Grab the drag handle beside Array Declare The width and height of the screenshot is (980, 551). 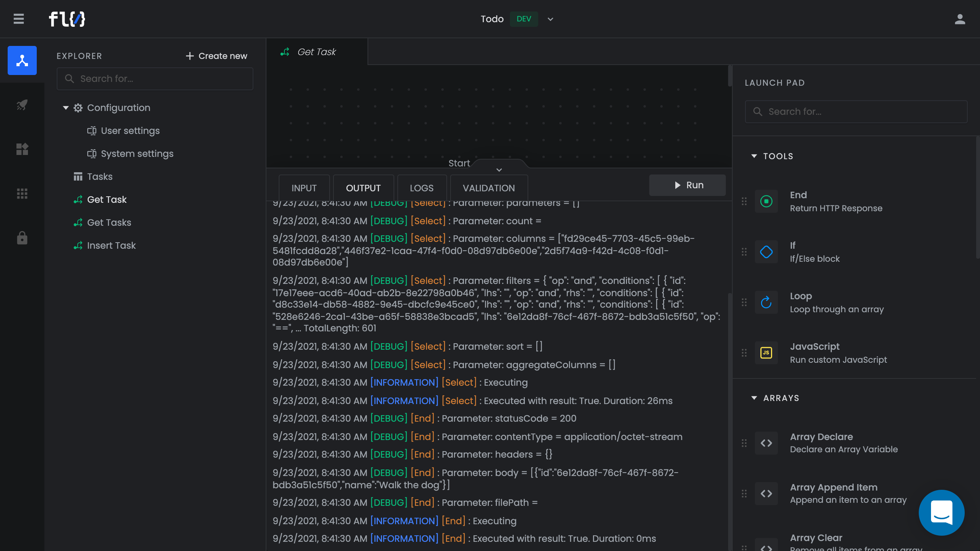[744, 443]
